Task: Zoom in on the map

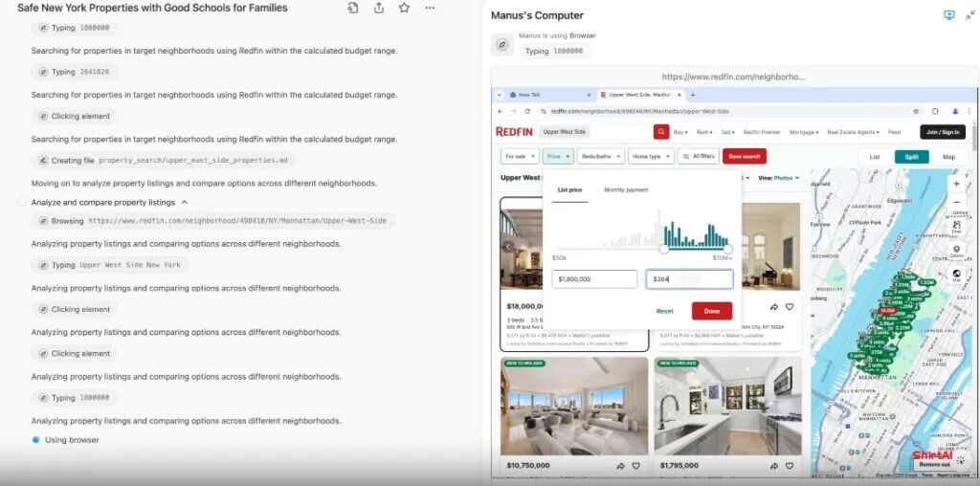Action: coord(956,185)
